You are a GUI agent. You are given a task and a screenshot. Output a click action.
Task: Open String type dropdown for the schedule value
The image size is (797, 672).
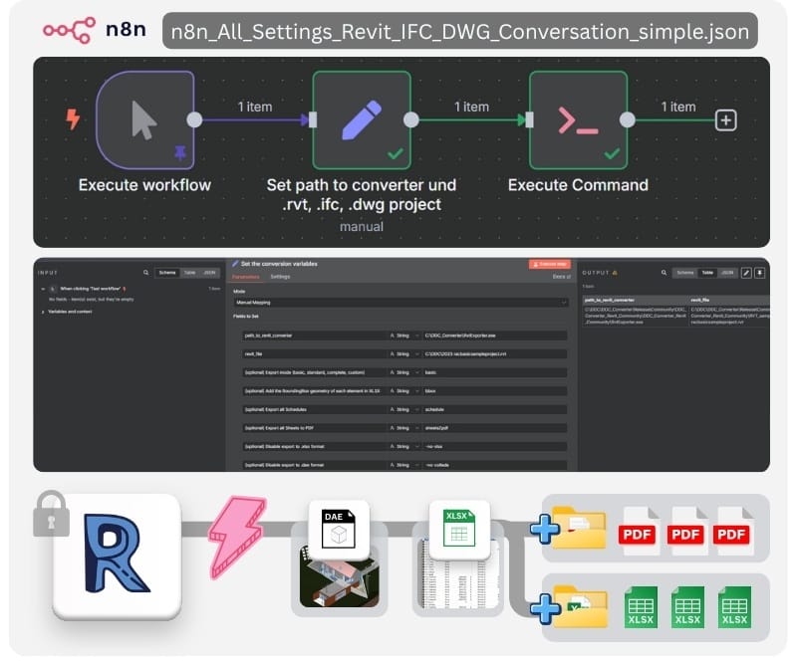[404, 410]
